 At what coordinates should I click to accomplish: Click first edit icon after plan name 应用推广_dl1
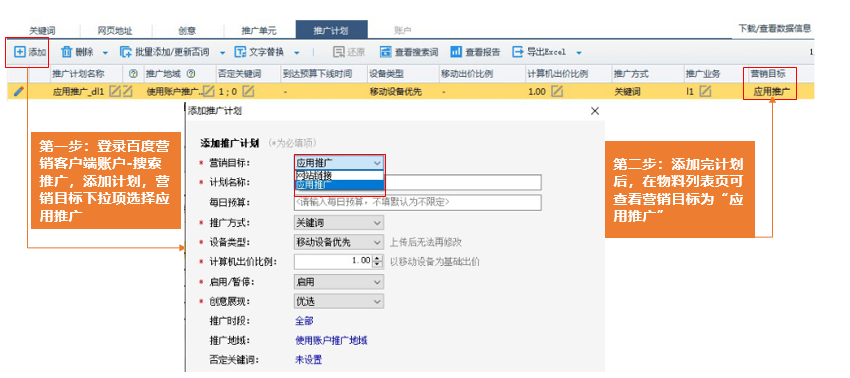click(114, 91)
